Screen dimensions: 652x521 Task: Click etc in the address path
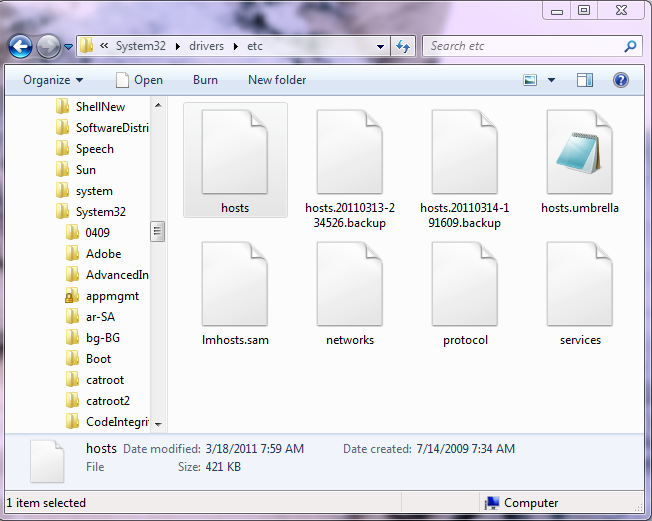coord(255,46)
